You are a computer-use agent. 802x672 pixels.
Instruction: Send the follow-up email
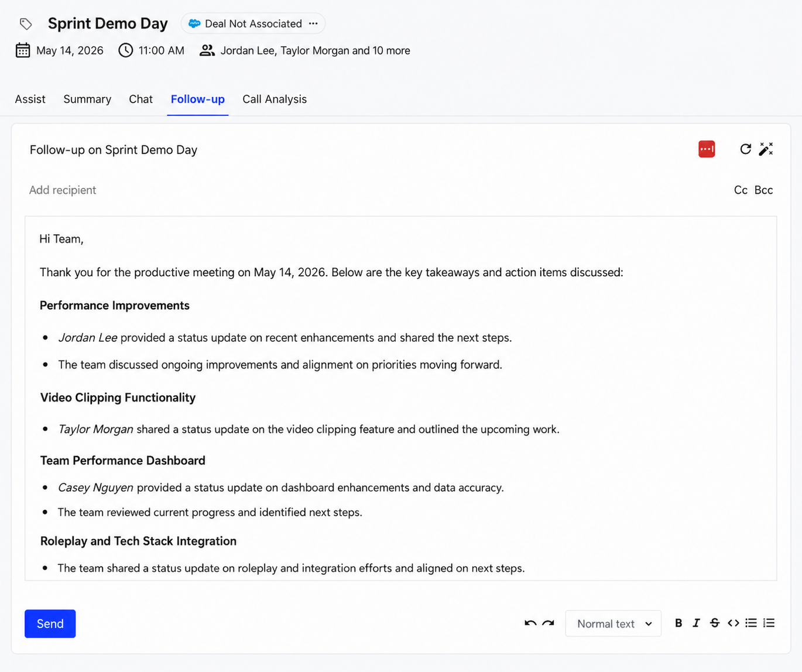[x=50, y=623]
